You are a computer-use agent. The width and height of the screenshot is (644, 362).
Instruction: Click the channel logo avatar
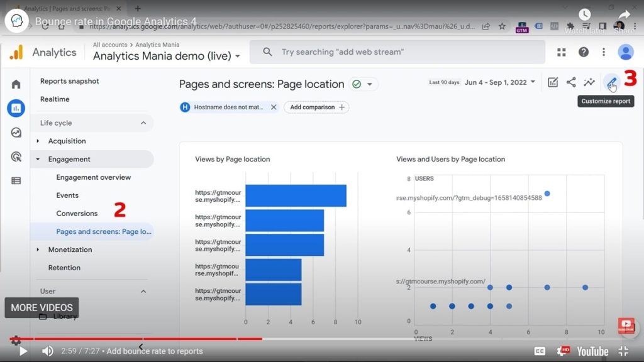point(17,21)
